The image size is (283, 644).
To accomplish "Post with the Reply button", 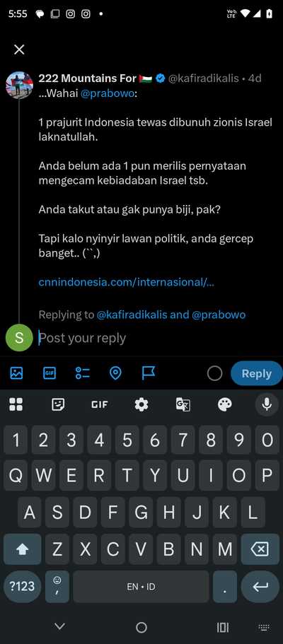I will coord(257,373).
